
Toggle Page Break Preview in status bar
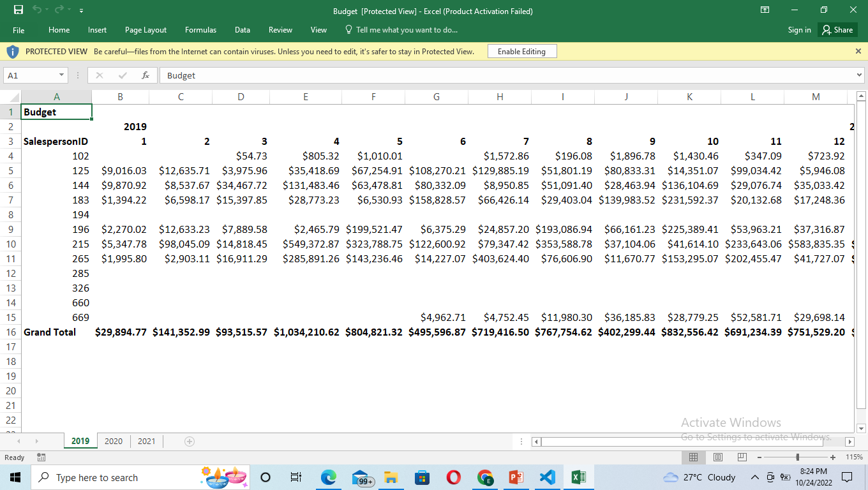[741, 457]
